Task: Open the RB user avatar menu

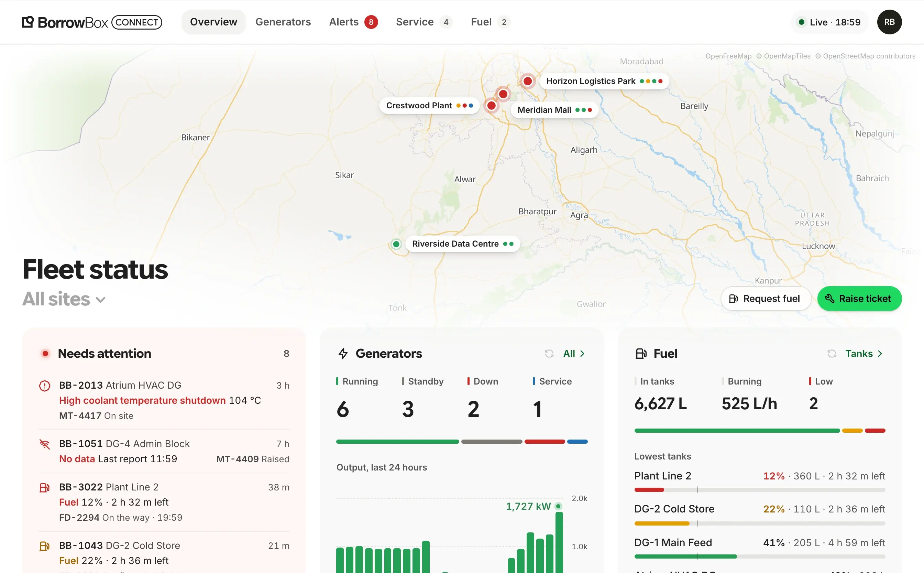Action: click(889, 22)
